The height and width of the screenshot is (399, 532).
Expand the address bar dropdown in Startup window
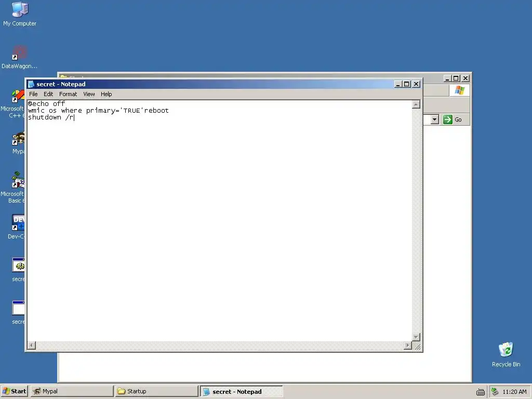click(435, 119)
